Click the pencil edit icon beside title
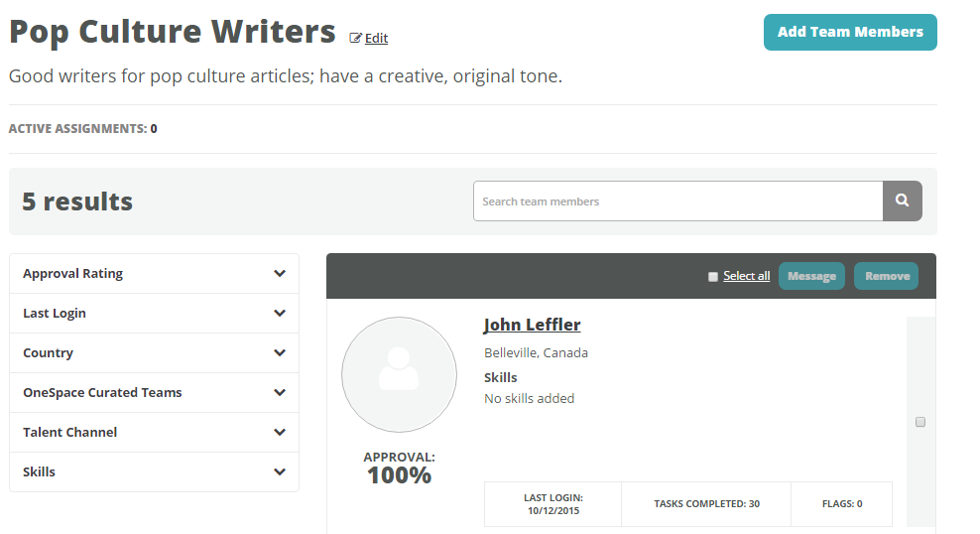The height and width of the screenshot is (534, 980). [355, 38]
